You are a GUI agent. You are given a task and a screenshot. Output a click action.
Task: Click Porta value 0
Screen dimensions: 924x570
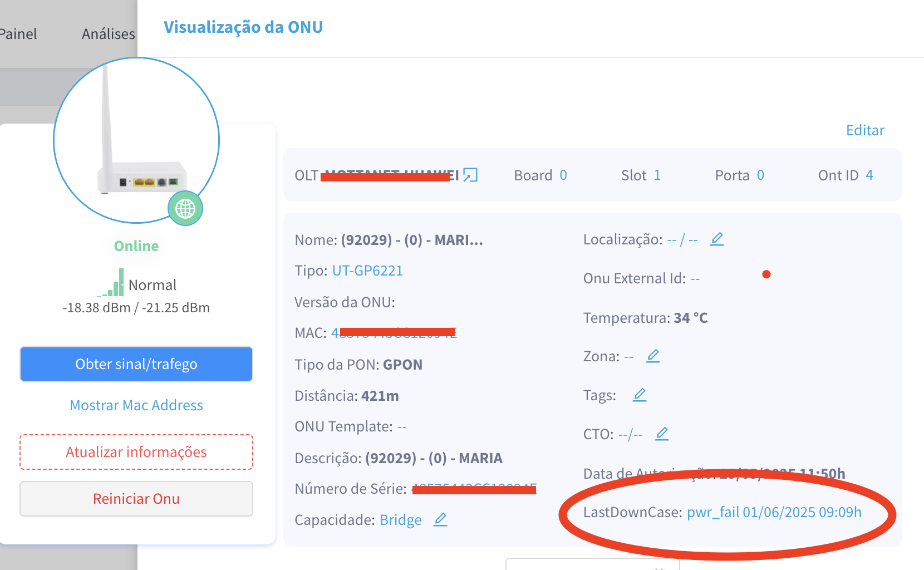(760, 175)
